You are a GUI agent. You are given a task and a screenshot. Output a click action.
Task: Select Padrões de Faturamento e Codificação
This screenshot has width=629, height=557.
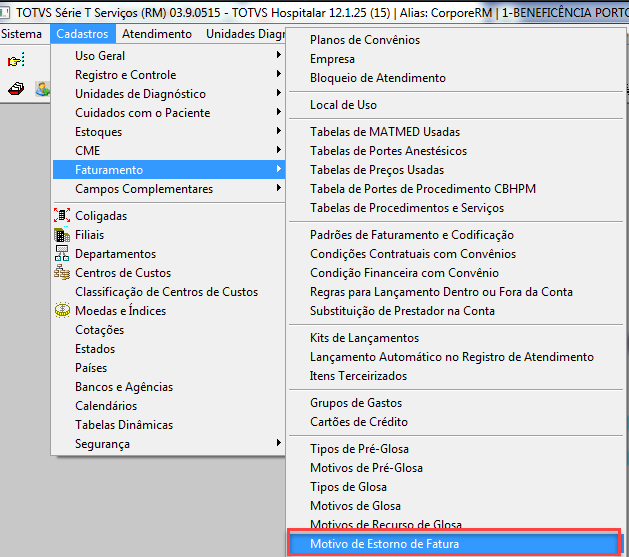pos(456,235)
